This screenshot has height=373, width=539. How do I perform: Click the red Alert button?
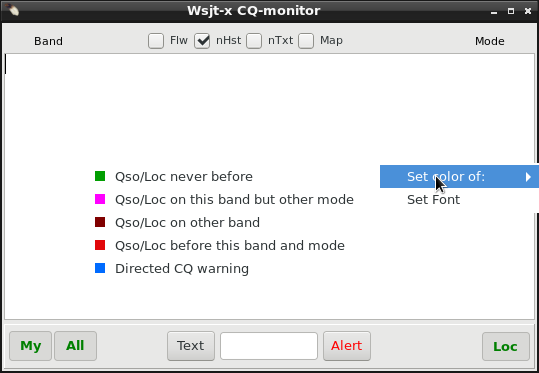(x=347, y=346)
